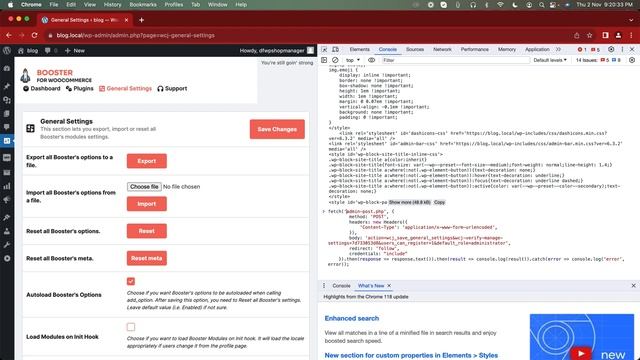The height and width of the screenshot is (360, 640).
Task: Switch to the Sources tab in DevTools
Action: pyautogui.click(x=415, y=49)
